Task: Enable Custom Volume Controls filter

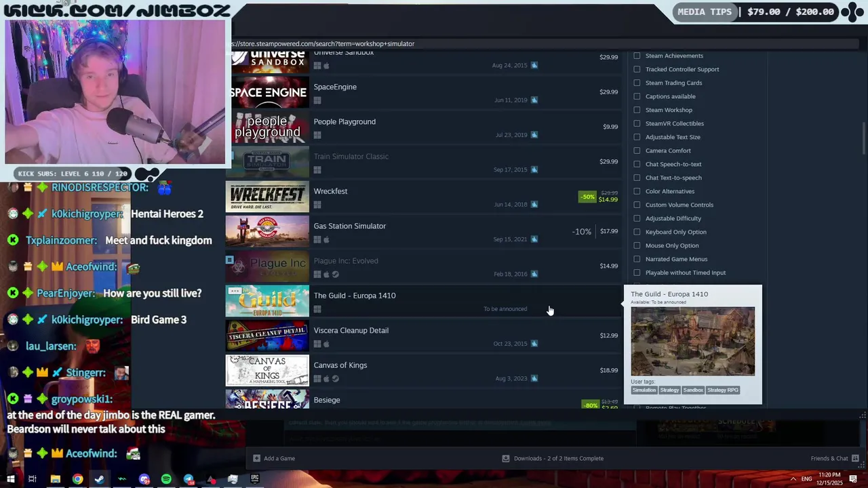Action: coord(637,205)
